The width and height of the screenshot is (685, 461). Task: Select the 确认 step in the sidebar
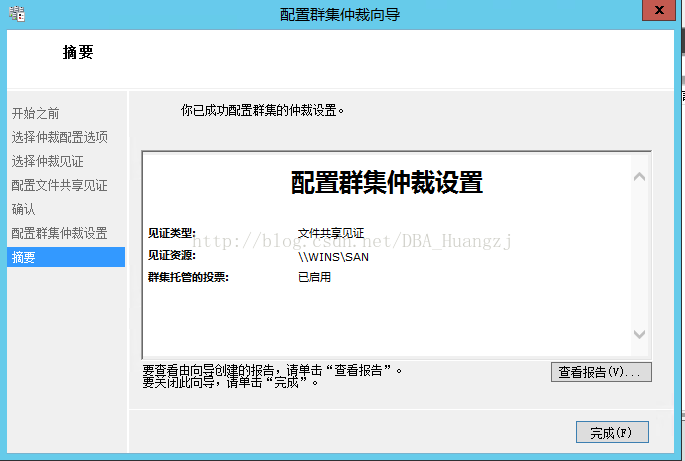tap(23, 209)
